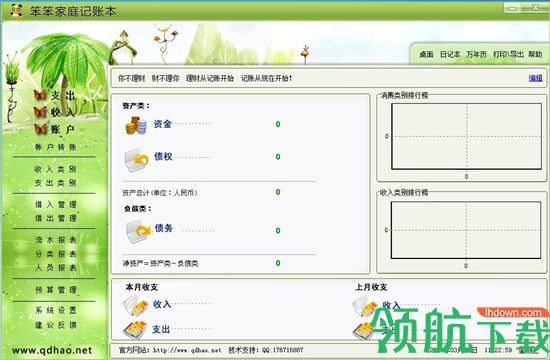The width and height of the screenshot is (550, 360).
Task: Click the 资产总计 (单位：人民币) label
Action: 160,193
